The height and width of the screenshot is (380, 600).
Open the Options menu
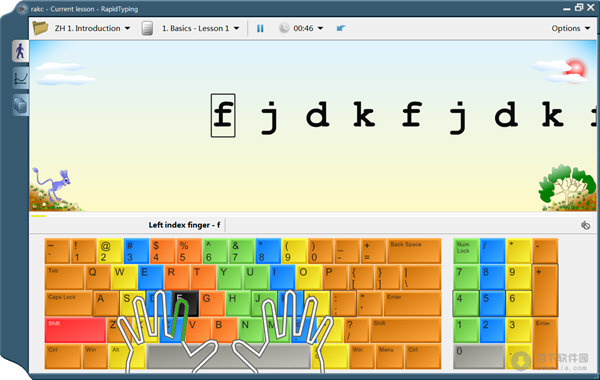pyautogui.click(x=570, y=28)
